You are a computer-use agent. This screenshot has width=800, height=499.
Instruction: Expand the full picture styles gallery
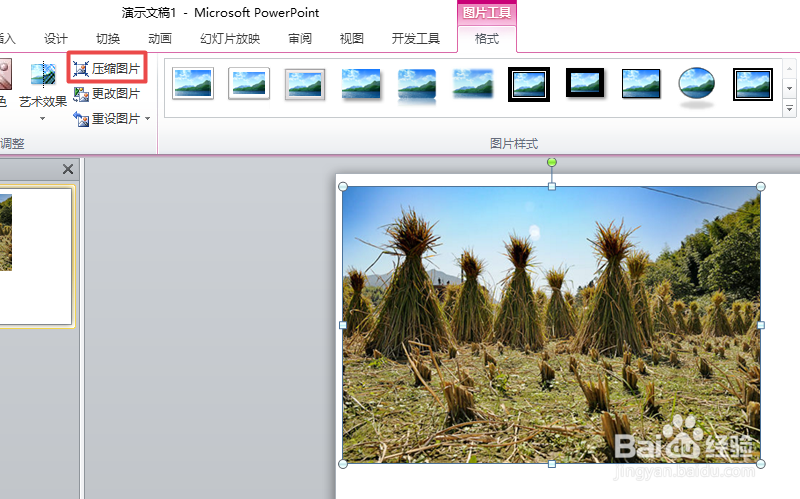(789, 108)
